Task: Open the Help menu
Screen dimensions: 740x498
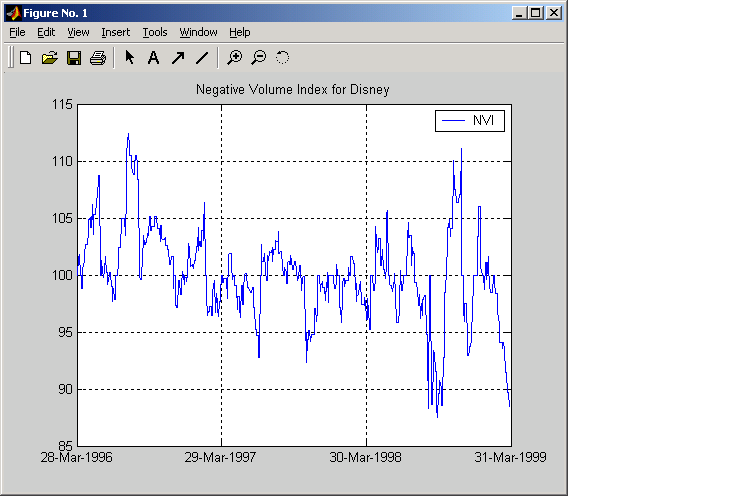Action: pos(240,32)
